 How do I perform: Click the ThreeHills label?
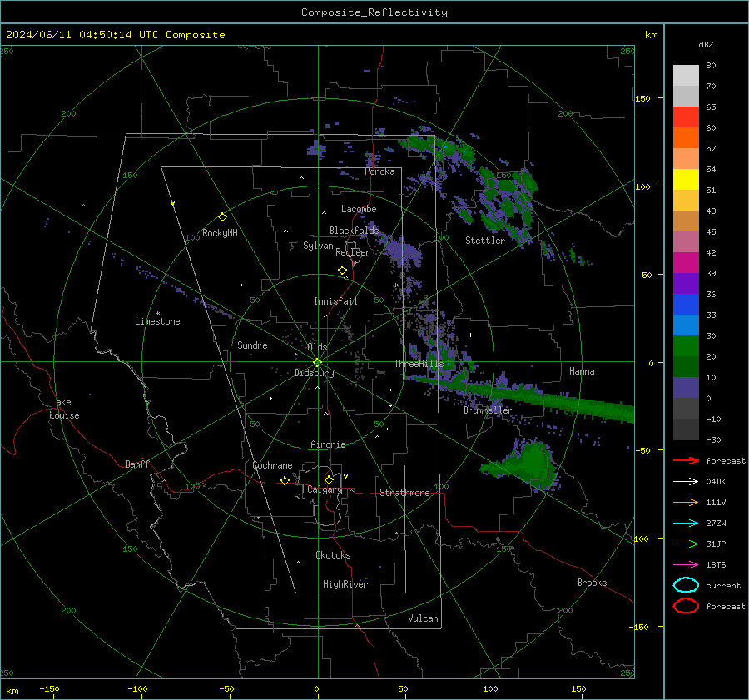click(x=419, y=364)
